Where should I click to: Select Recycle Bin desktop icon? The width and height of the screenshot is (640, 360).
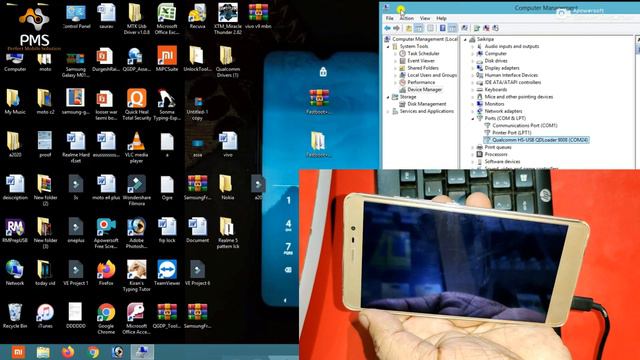[15, 316]
